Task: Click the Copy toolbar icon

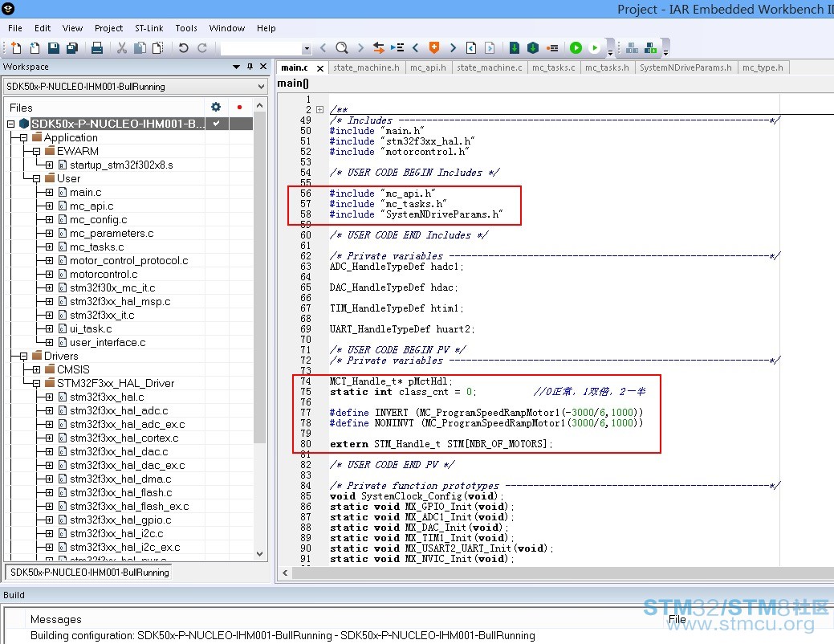Action: click(x=140, y=48)
